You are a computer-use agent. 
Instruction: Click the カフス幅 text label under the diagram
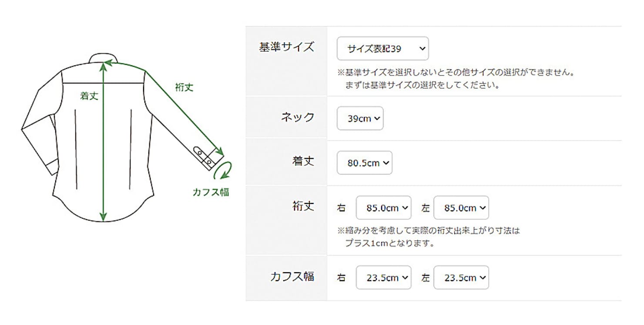pos(211,192)
